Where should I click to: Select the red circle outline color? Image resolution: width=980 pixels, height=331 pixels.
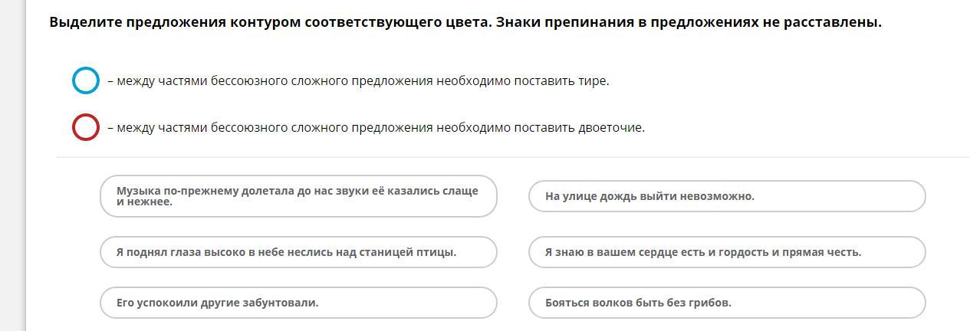tap(86, 127)
